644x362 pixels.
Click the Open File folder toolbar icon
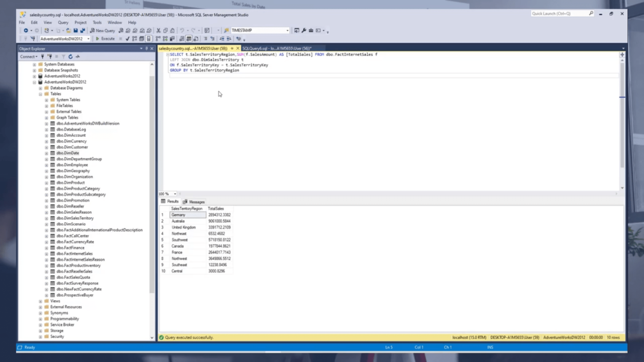(x=68, y=30)
